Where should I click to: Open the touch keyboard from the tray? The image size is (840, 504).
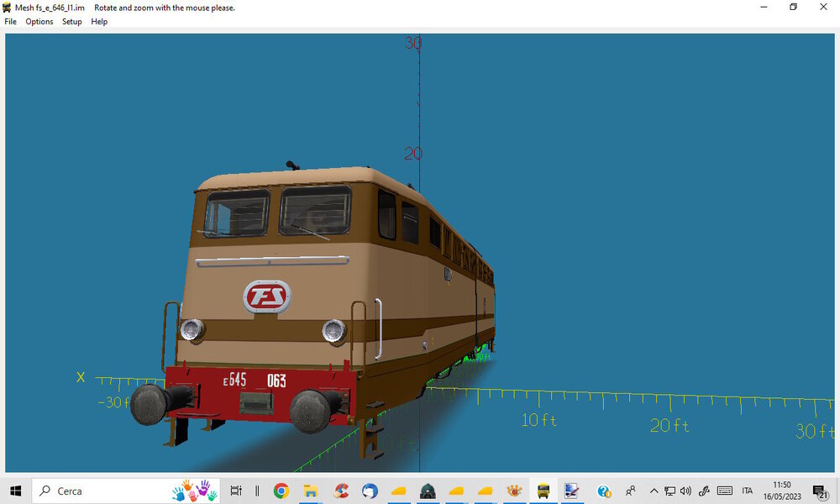pyautogui.click(x=725, y=491)
